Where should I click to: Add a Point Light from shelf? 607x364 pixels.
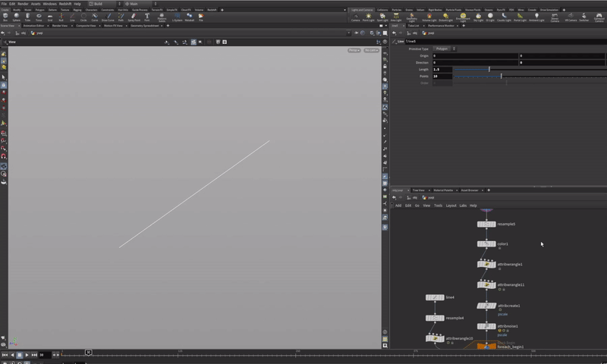[368, 17]
